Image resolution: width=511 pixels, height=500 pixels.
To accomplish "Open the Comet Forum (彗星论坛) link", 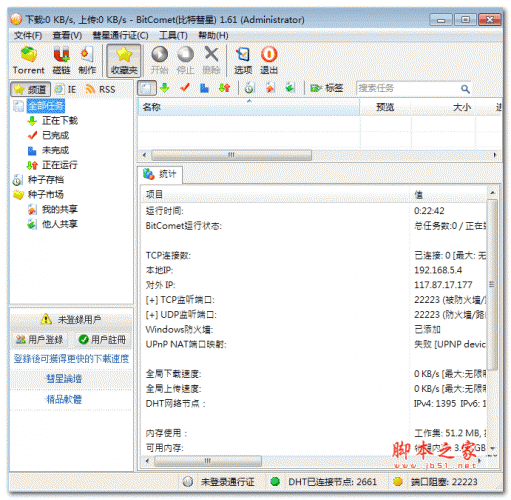I will coord(64,379).
